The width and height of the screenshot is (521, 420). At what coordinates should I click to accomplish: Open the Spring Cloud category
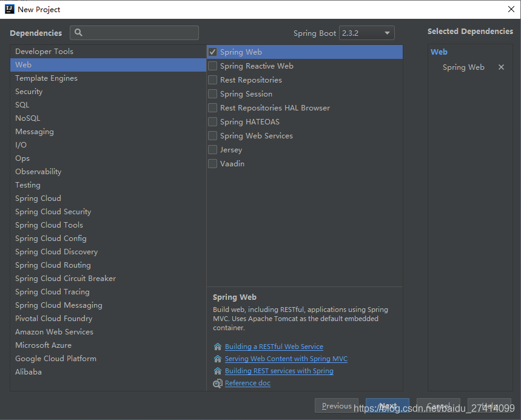click(x=109, y=198)
